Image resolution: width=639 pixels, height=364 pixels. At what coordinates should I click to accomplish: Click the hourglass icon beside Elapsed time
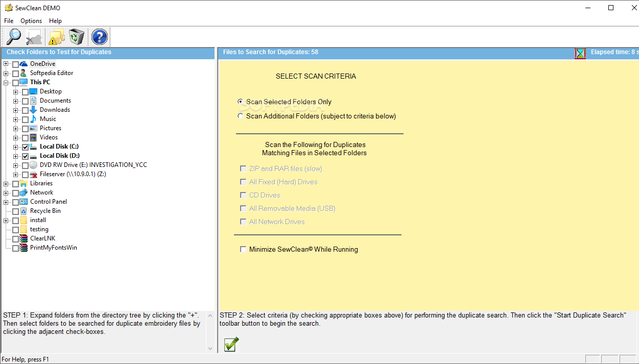pos(580,53)
